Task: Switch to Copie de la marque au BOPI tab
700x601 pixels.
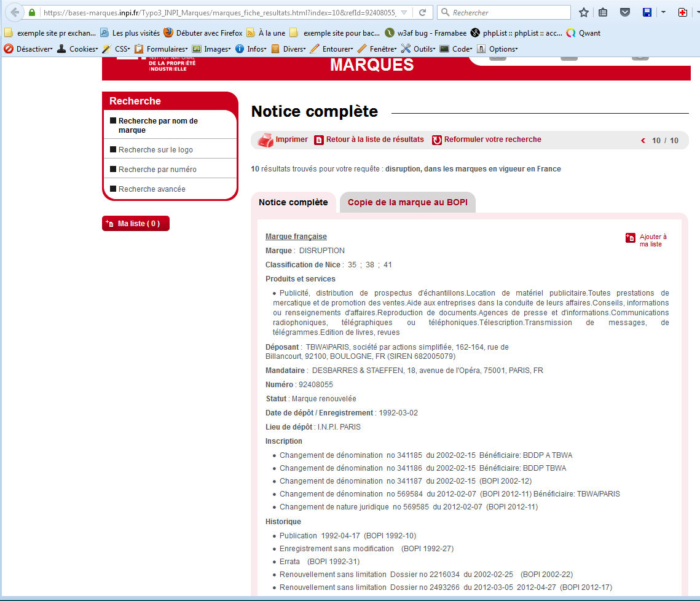Action: click(x=407, y=202)
